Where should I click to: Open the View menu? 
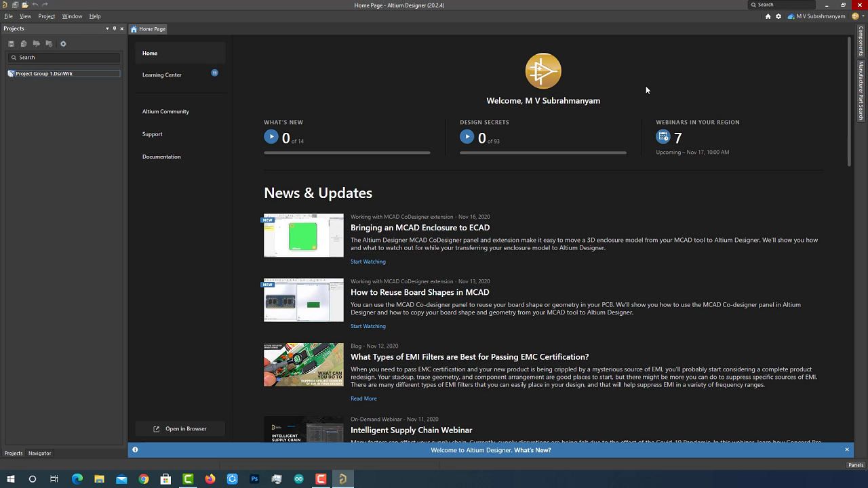pos(26,16)
